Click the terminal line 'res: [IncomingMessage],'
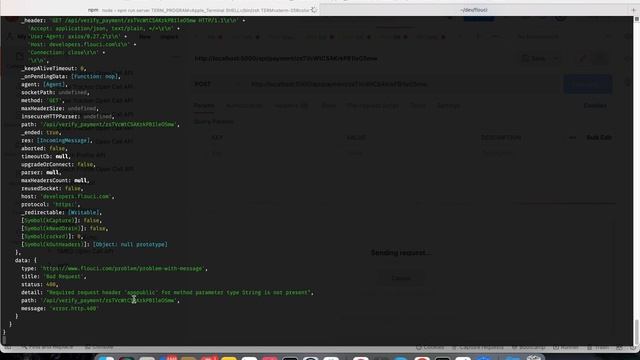 point(56,140)
